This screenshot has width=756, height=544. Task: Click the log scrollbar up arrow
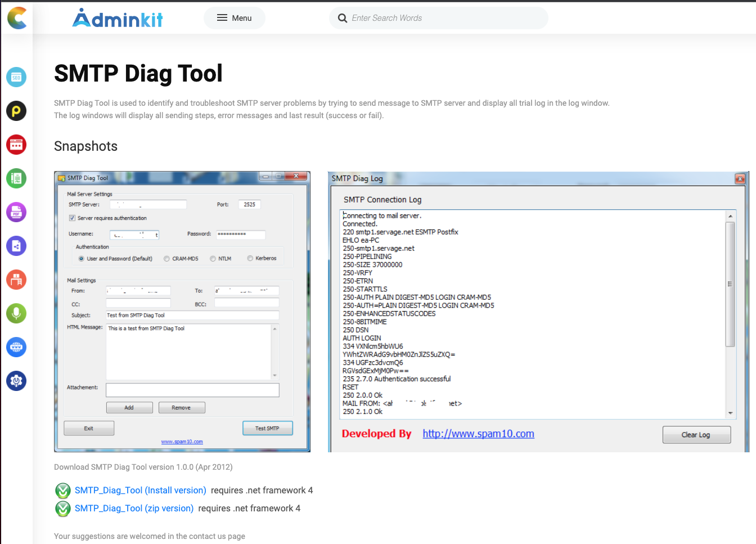tap(730, 216)
